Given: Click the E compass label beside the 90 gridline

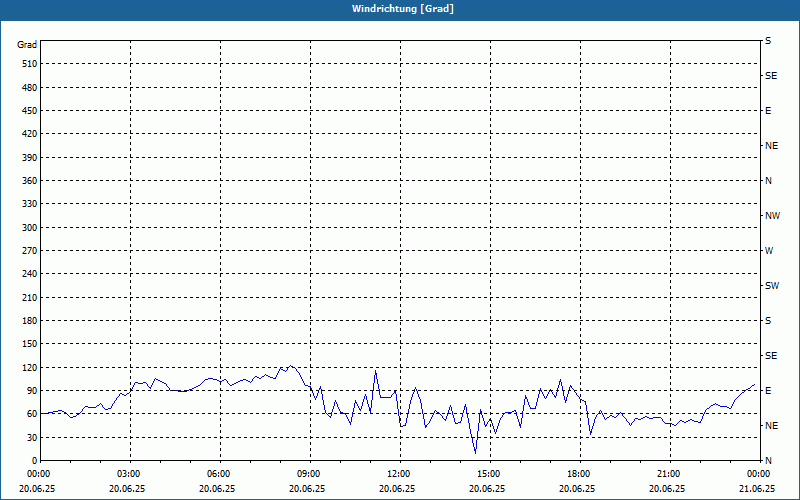Looking at the screenshot, I should click(768, 390).
